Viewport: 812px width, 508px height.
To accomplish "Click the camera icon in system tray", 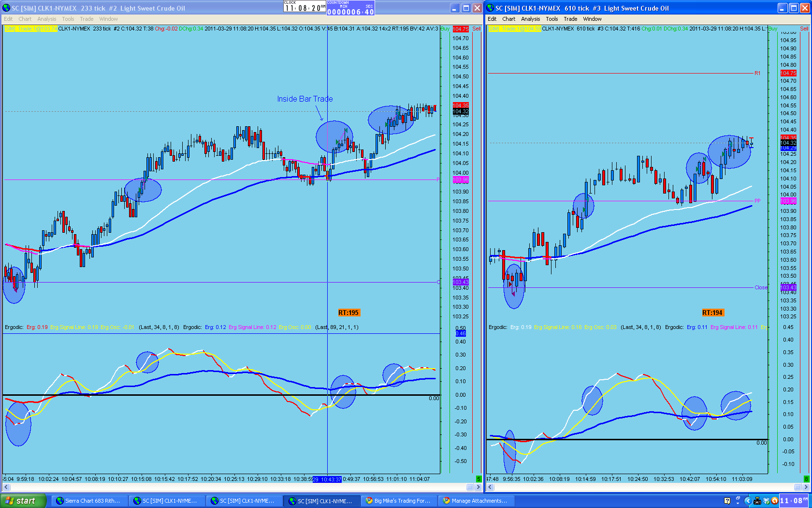I will pyautogui.click(x=757, y=501).
